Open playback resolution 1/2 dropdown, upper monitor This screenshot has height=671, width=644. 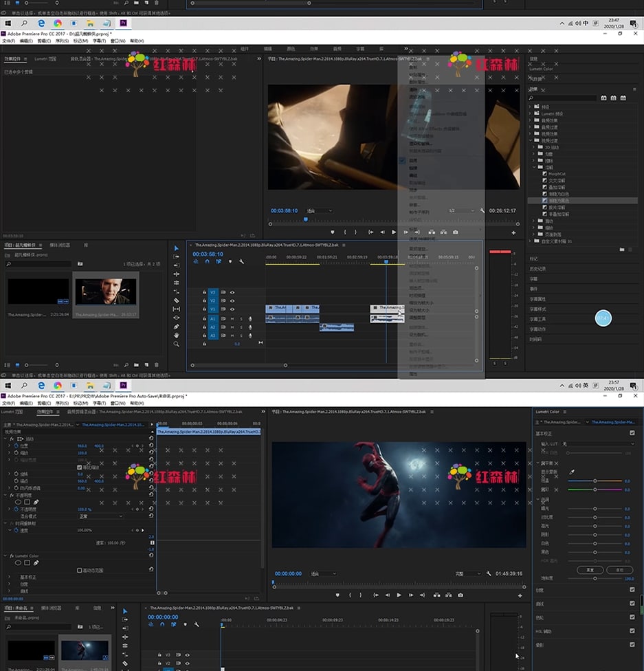(462, 211)
